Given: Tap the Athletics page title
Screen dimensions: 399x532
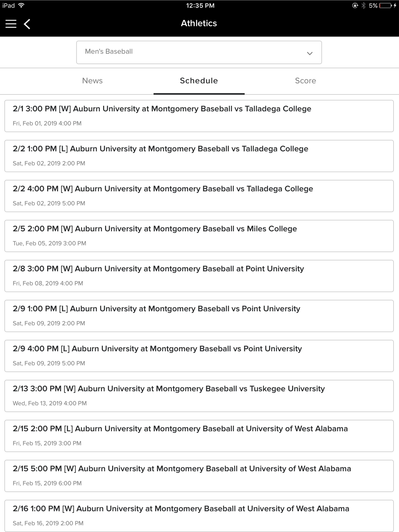Looking at the screenshot, I should click(x=199, y=23).
